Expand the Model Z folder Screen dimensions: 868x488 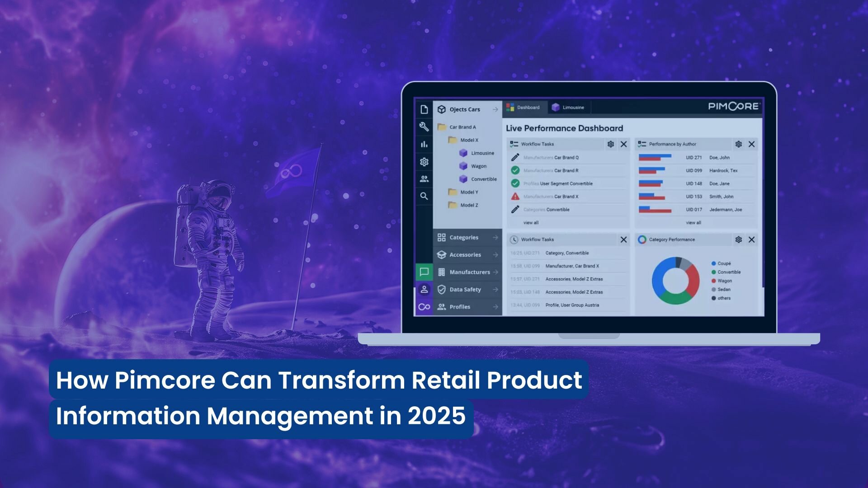(453, 205)
